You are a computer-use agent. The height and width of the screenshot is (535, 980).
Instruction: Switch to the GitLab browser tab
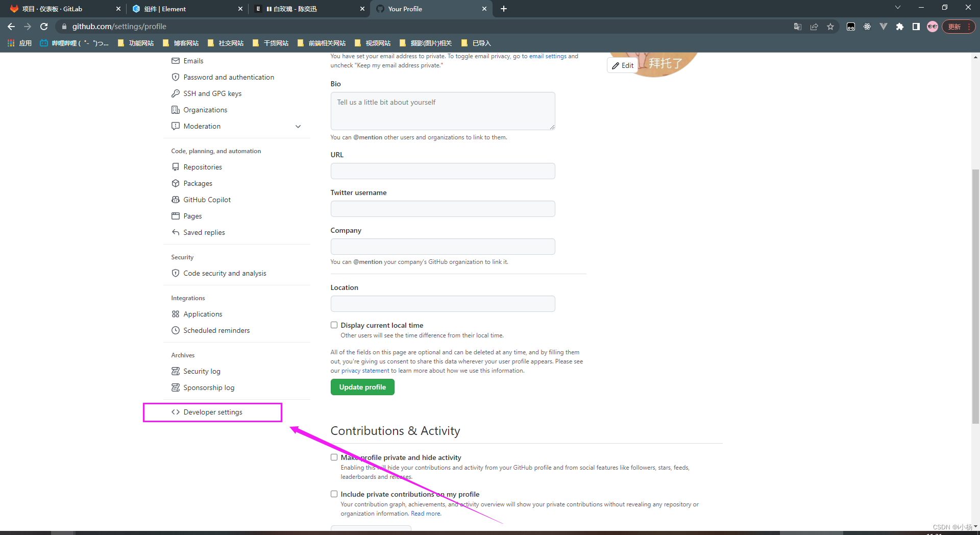point(64,9)
